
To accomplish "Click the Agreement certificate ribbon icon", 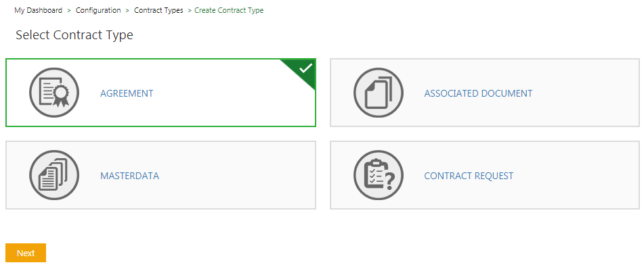I will pos(54,93).
